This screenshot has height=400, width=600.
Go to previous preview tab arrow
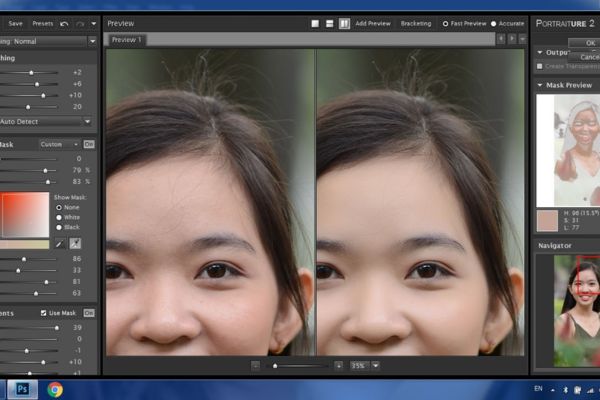click(x=501, y=39)
